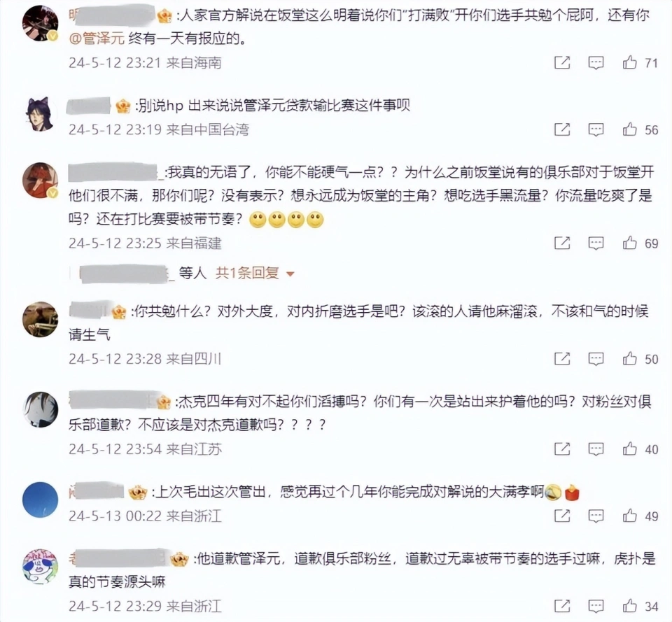
Task: Like the 中国台湾 comment with 56 likes
Action: [x=629, y=129]
